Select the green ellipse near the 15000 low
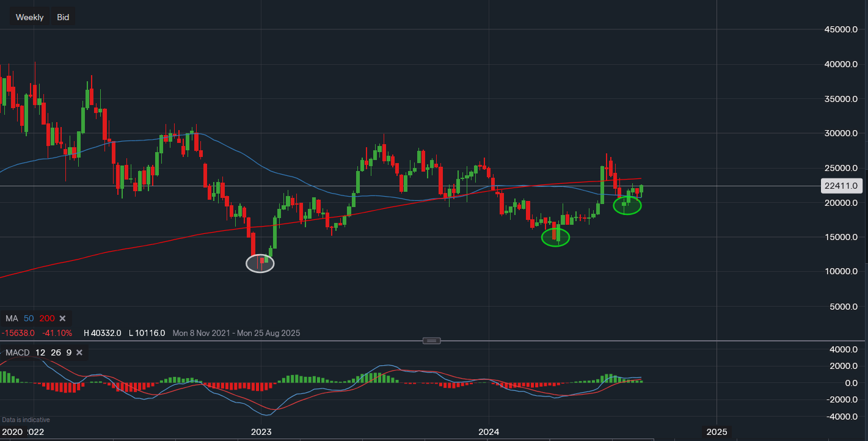 [555, 238]
